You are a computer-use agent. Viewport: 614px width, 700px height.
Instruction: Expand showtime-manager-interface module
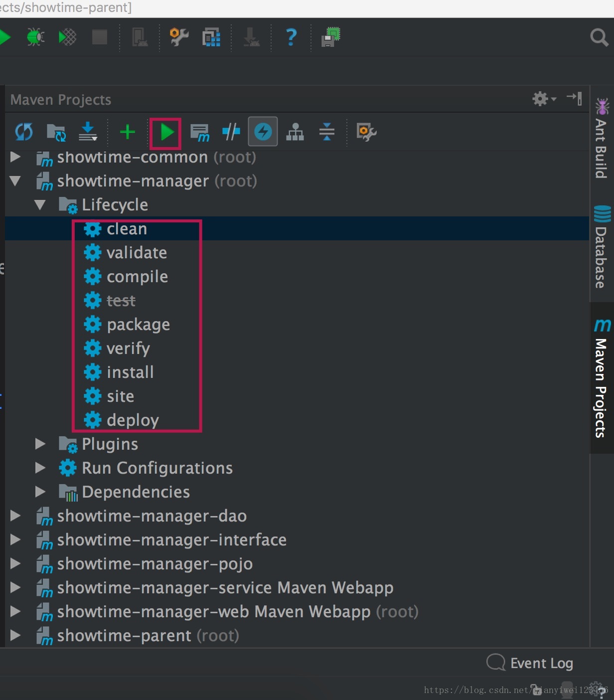(15, 540)
